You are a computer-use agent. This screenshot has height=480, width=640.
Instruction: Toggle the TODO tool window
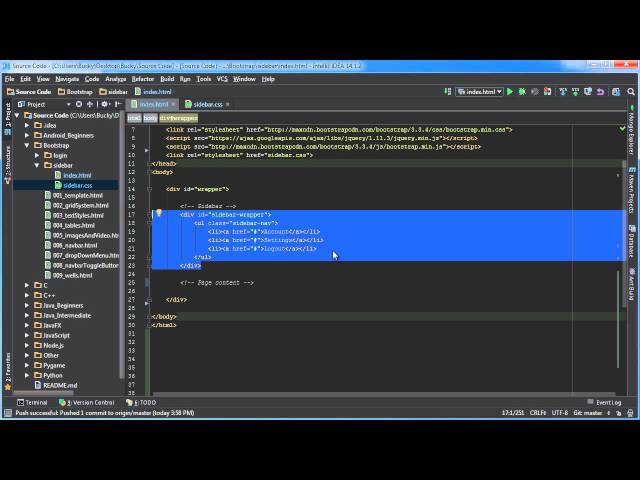coord(141,402)
